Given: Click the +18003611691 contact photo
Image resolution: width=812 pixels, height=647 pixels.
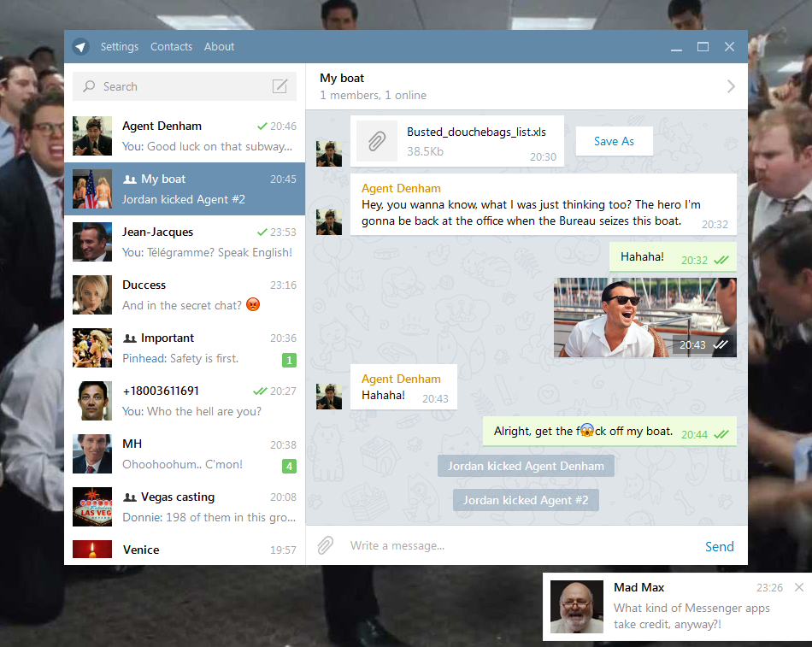Looking at the screenshot, I should (92, 401).
